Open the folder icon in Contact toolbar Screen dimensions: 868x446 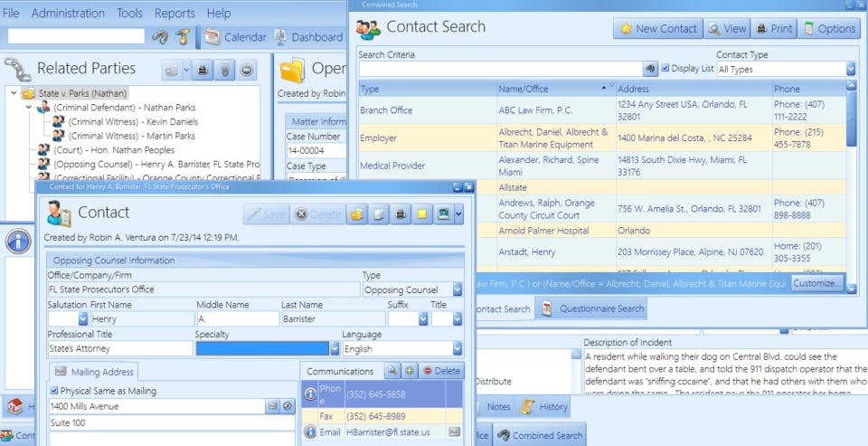[x=357, y=214]
